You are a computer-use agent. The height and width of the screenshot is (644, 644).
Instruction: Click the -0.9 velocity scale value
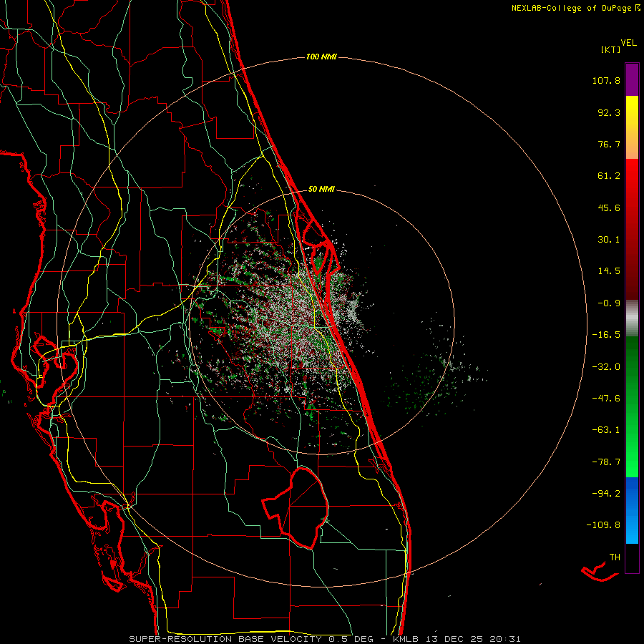point(609,303)
